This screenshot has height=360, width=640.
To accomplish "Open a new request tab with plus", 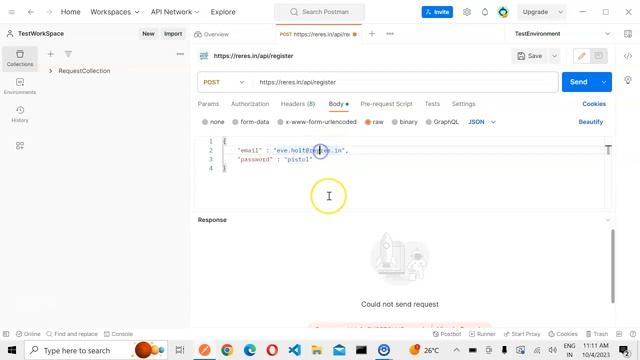I will coord(372,34).
